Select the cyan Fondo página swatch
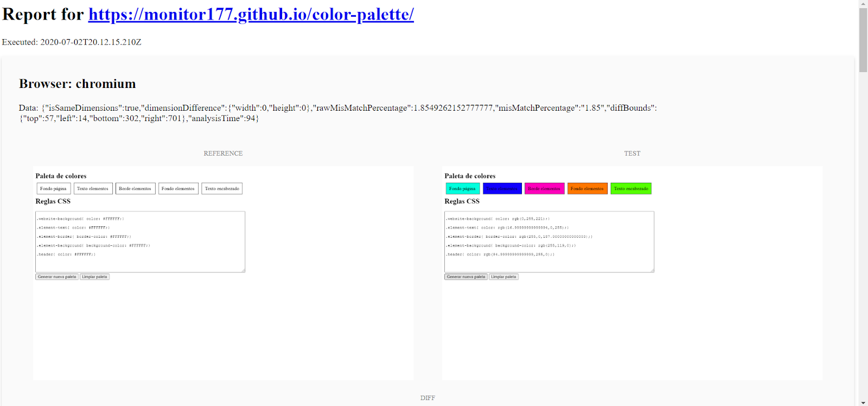The height and width of the screenshot is (406, 868). pyautogui.click(x=462, y=188)
